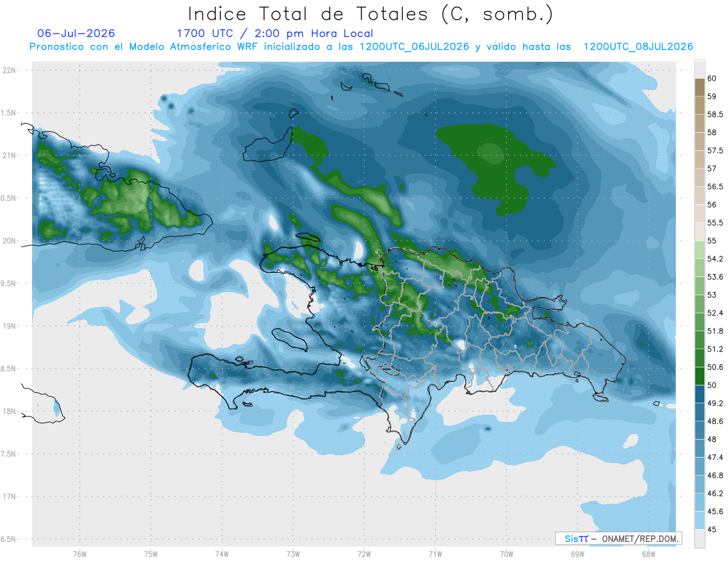The image size is (728, 562).
Task: Click the colorbar label '49.2'
Action: (716, 404)
